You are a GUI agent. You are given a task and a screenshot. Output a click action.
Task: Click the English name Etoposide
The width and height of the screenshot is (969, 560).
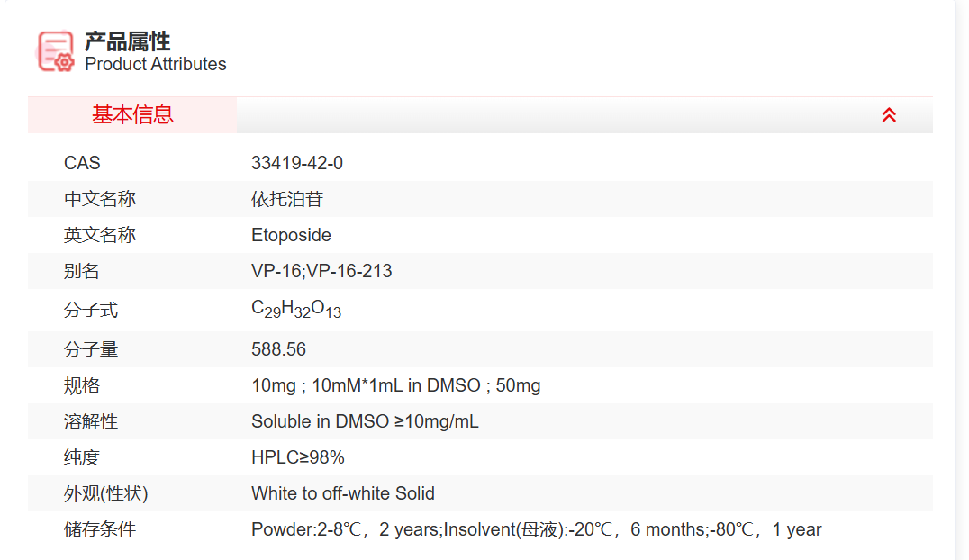pyautogui.click(x=291, y=235)
